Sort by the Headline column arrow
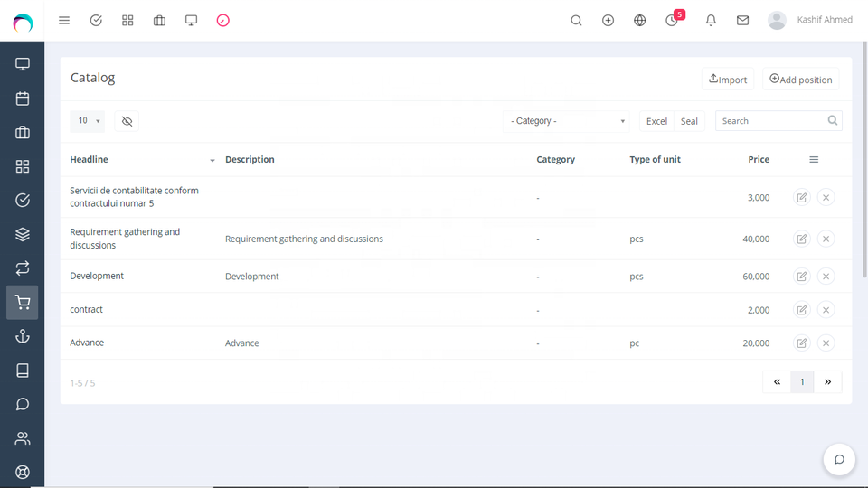868x488 pixels. point(212,161)
